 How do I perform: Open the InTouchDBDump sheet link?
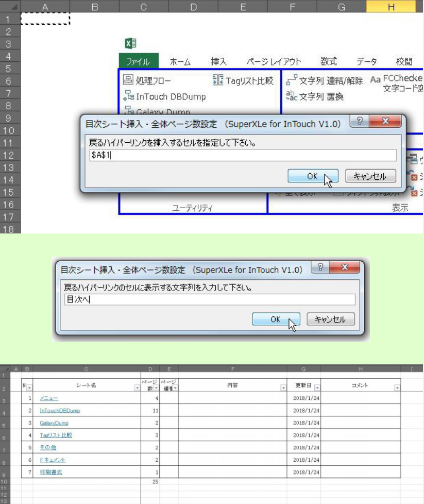[x=60, y=410]
